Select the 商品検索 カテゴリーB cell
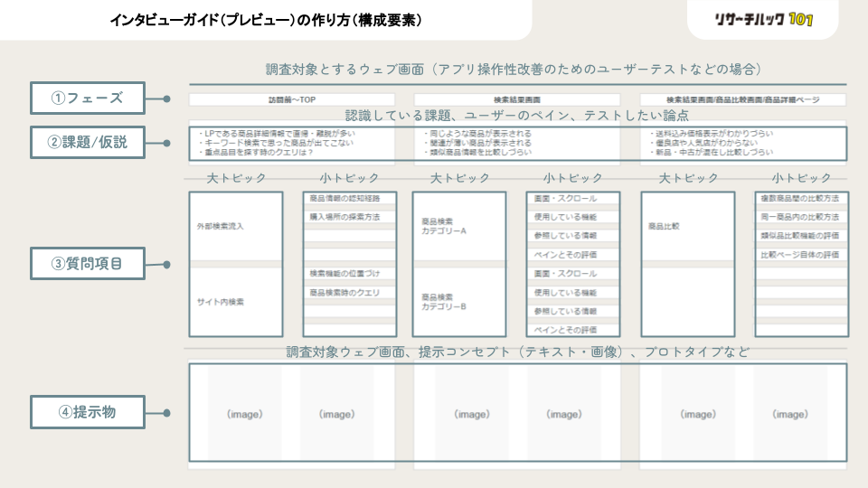The height and width of the screenshot is (488, 868). [x=459, y=302]
